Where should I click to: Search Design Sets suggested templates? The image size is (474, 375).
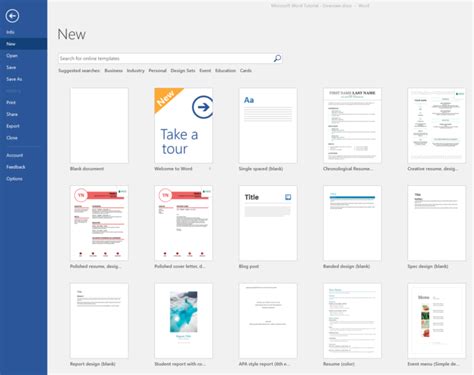(x=183, y=70)
